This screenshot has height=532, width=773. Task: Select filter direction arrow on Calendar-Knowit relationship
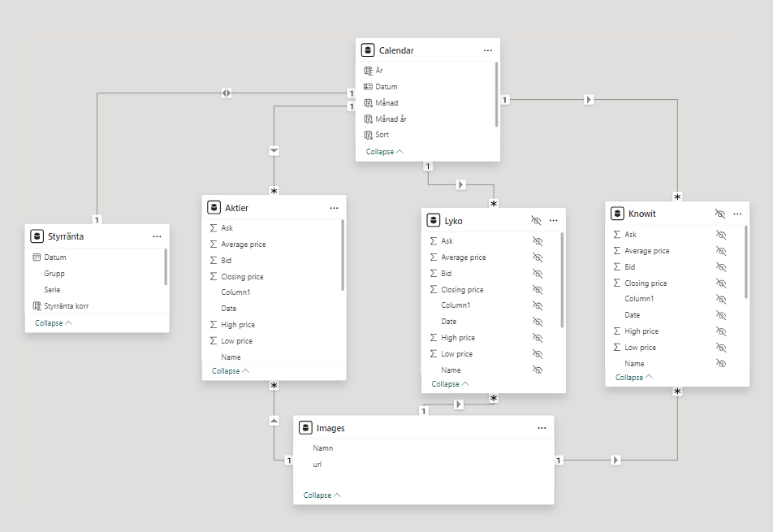[589, 100]
